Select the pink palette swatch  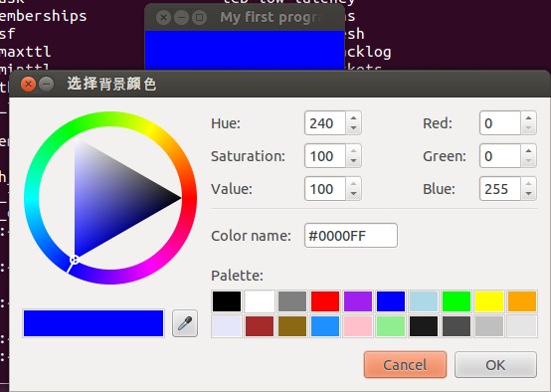coord(358,326)
